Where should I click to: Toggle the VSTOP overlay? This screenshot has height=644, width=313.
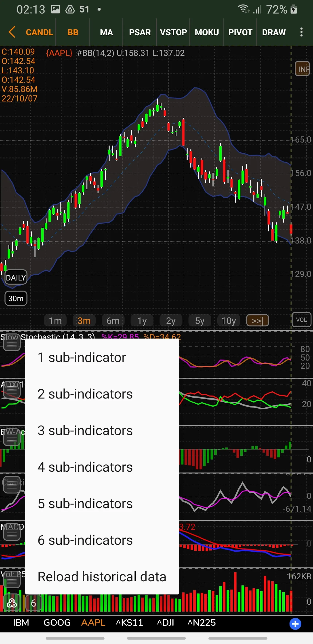(x=173, y=32)
